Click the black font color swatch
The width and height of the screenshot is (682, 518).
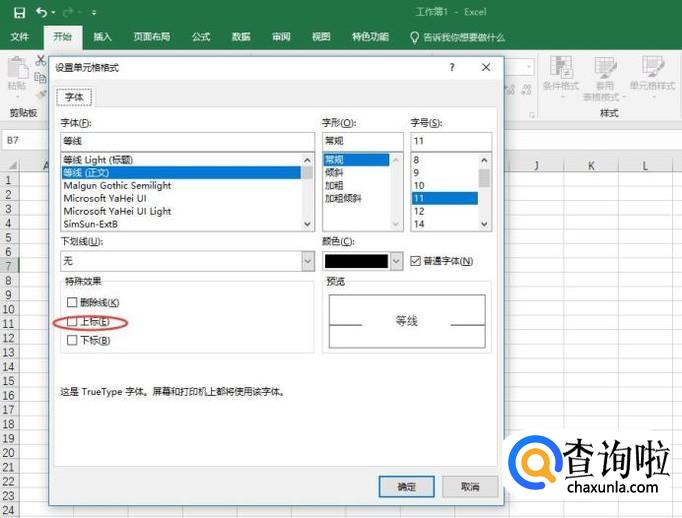(356, 261)
